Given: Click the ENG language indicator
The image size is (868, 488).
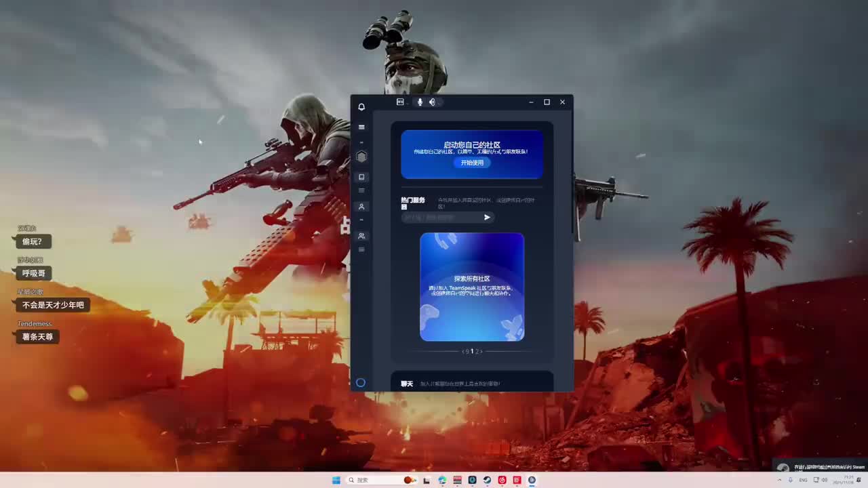Looking at the screenshot, I should (803, 480).
